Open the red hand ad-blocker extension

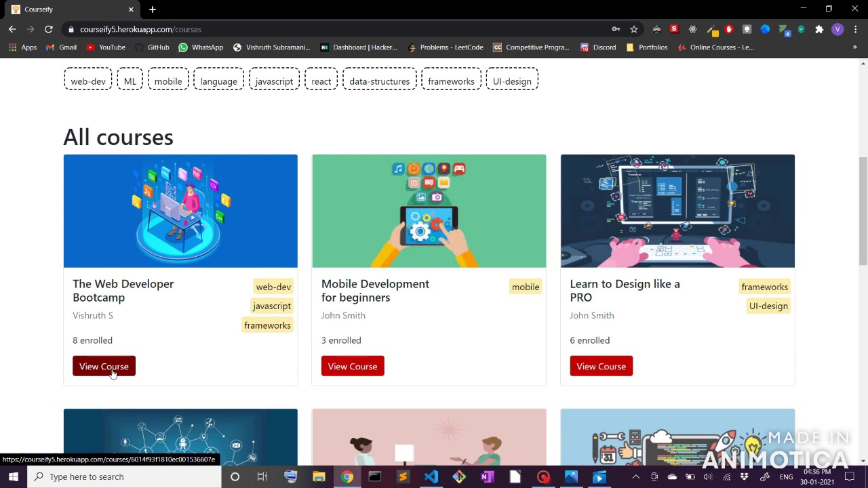click(729, 29)
